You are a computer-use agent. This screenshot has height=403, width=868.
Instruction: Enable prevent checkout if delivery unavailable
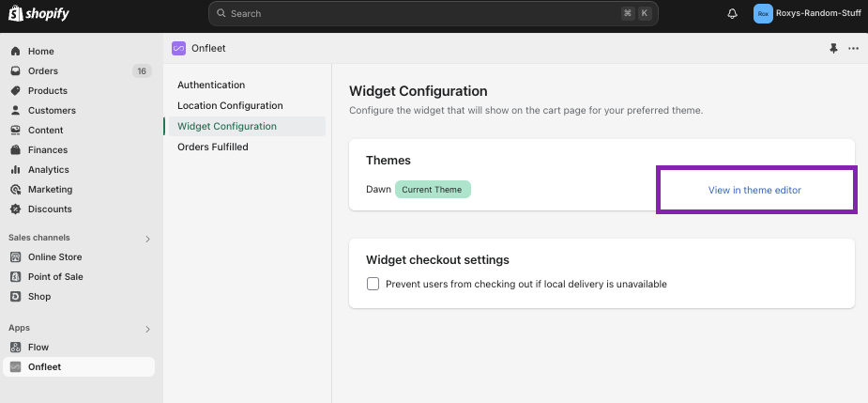373,284
